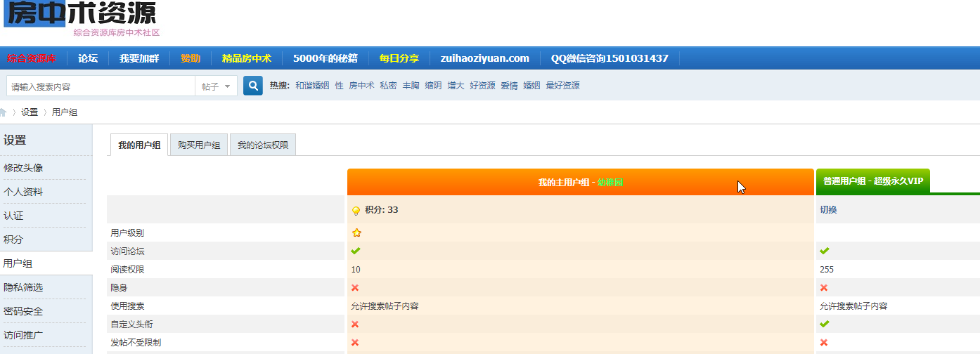The height and width of the screenshot is (354, 980).
Task: Click 用户组 in the breadcrumb
Action: coord(65,112)
